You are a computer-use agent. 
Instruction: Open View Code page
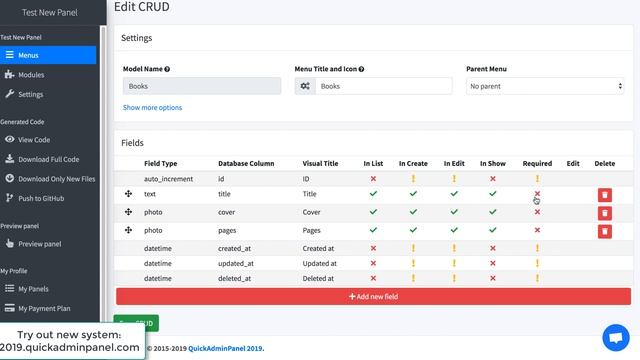point(34,140)
